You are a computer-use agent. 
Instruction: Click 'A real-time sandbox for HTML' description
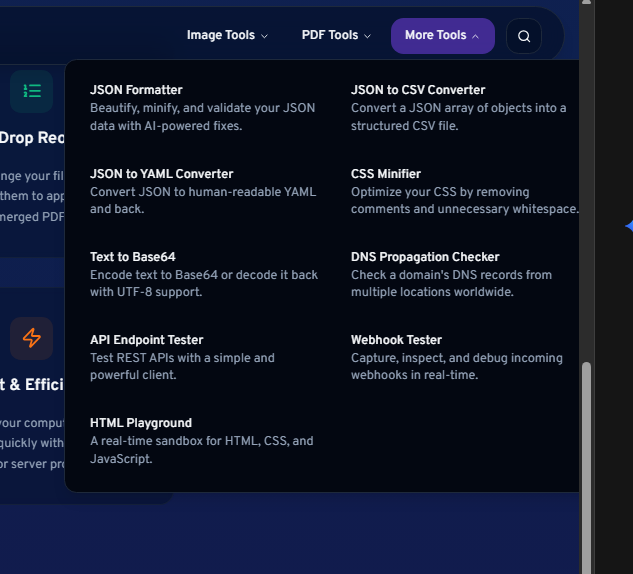[x=201, y=450]
